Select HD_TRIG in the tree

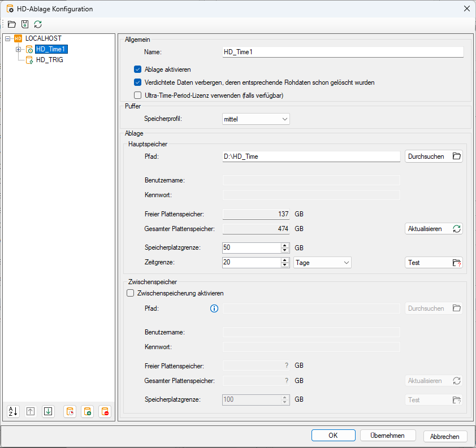[x=49, y=59]
